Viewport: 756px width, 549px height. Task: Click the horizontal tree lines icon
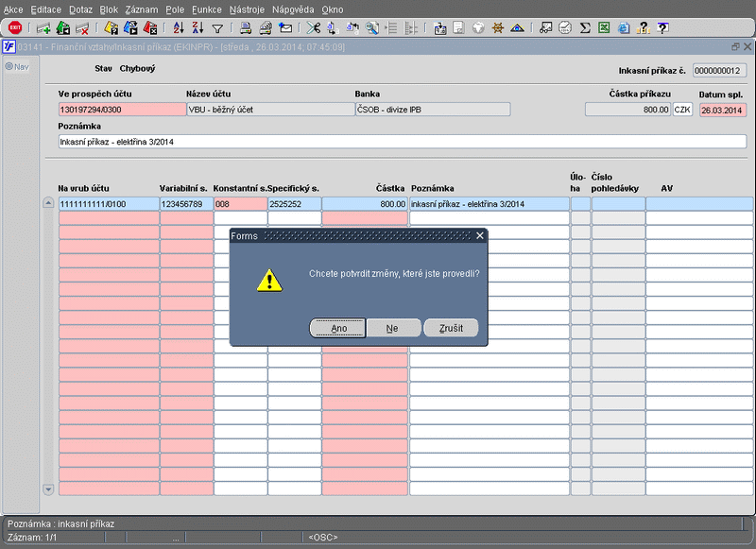point(391,28)
